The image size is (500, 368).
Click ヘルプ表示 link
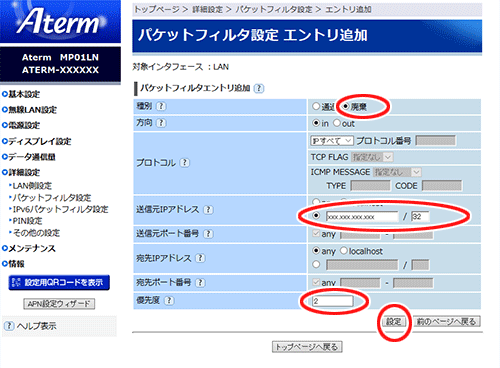37,326
